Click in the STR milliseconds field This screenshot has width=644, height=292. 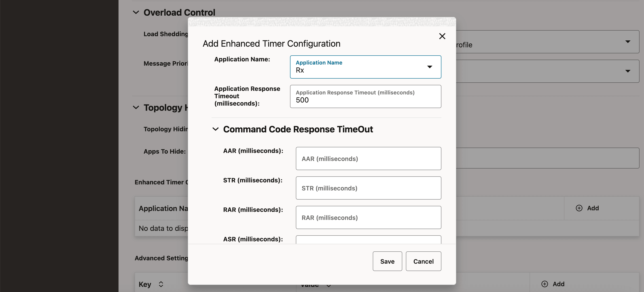click(x=368, y=188)
